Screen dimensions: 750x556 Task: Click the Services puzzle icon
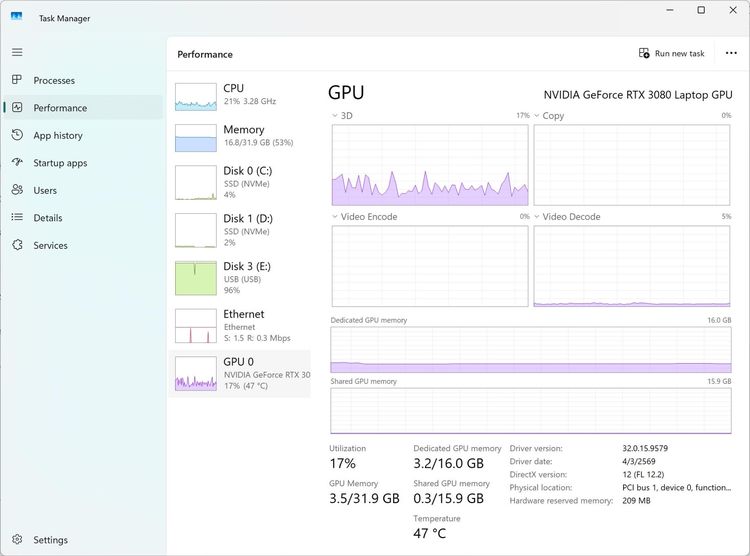coord(17,245)
